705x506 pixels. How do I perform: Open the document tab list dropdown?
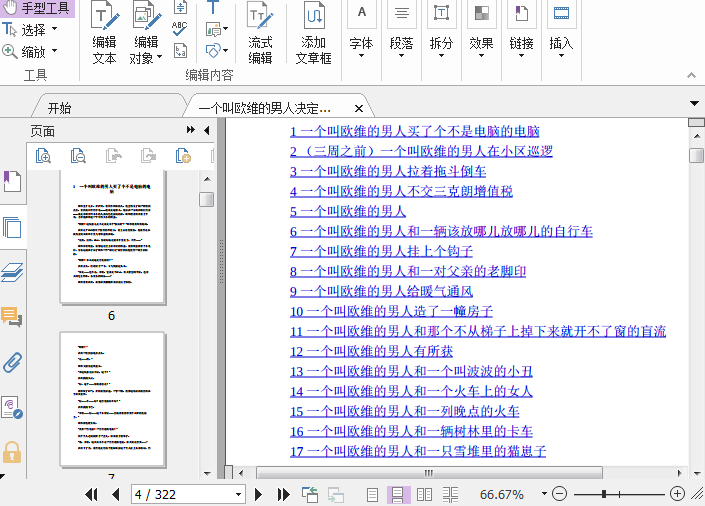[x=694, y=103]
